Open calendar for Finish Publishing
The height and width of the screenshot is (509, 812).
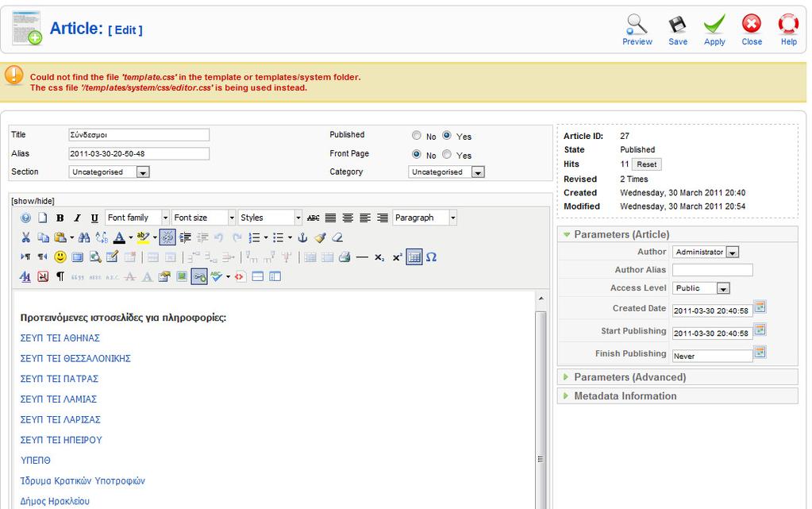pyautogui.click(x=760, y=353)
